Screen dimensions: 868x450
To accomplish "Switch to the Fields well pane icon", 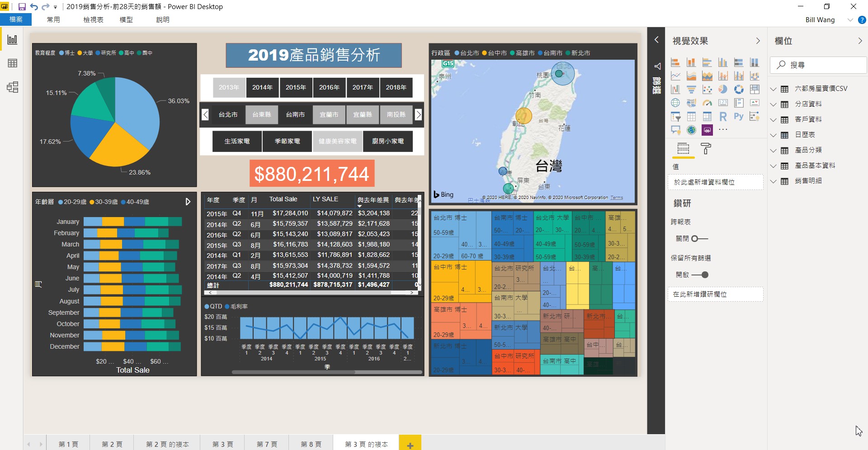I will [x=683, y=148].
